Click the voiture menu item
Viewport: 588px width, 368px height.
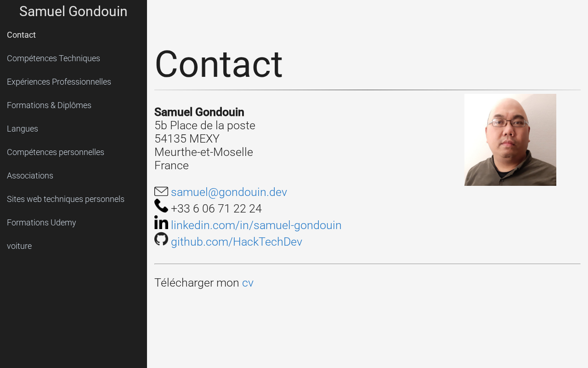pos(19,246)
